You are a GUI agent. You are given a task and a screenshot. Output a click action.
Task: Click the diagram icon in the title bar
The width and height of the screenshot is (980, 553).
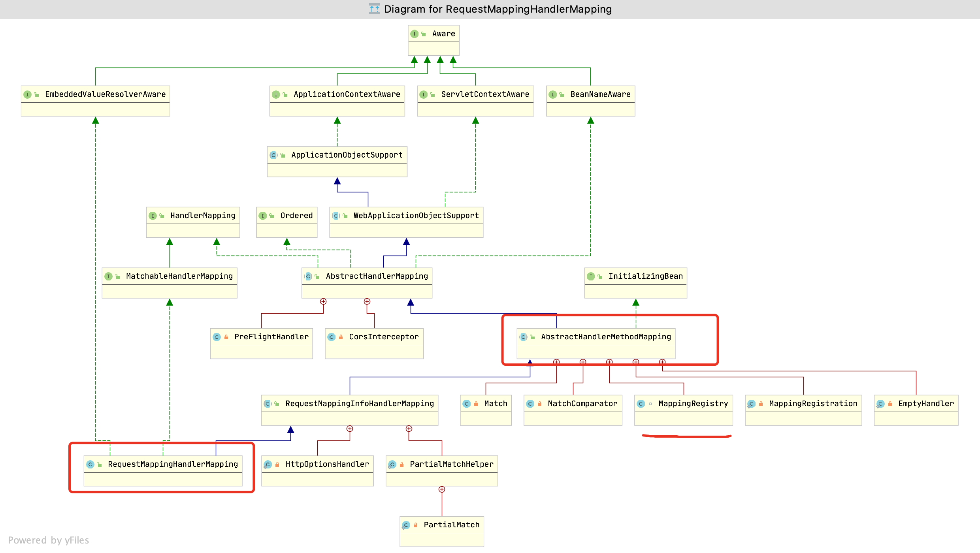coord(374,9)
